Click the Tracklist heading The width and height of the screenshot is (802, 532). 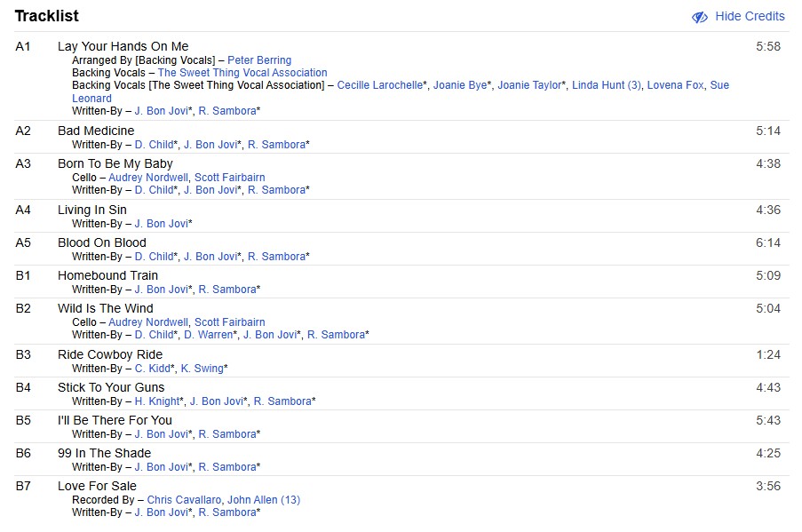(x=46, y=16)
